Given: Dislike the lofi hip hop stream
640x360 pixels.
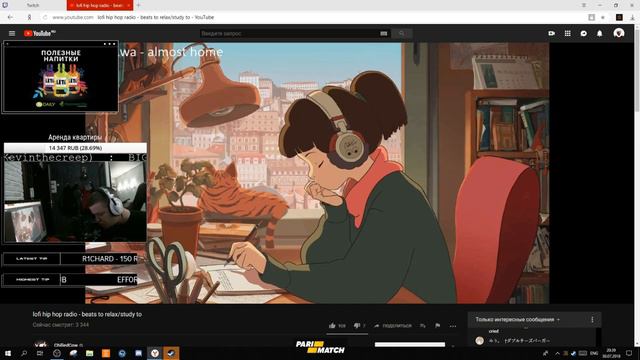Looking at the screenshot, I should pos(359,325).
